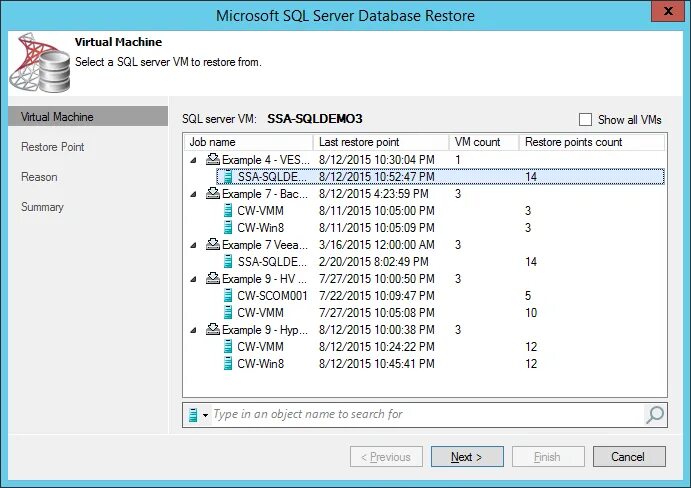Image resolution: width=691 pixels, height=488 pixels.
Task: Click VM icon for CW-VMM dated 8/12/2015
Action: [228, 346]
